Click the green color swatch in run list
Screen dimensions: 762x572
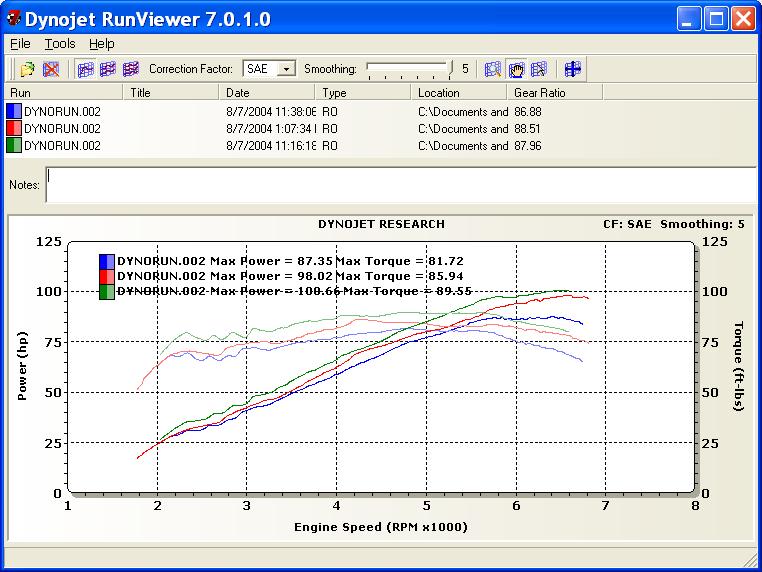[14, 145]
